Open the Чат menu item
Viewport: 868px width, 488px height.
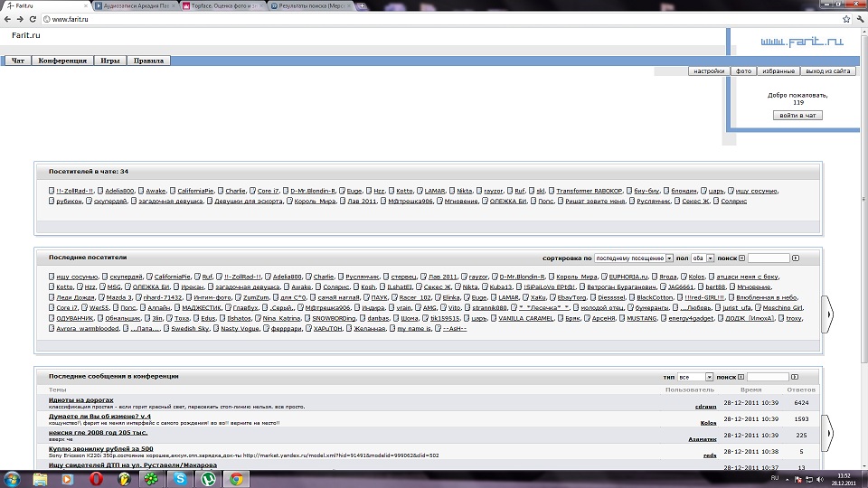point(18,61)
